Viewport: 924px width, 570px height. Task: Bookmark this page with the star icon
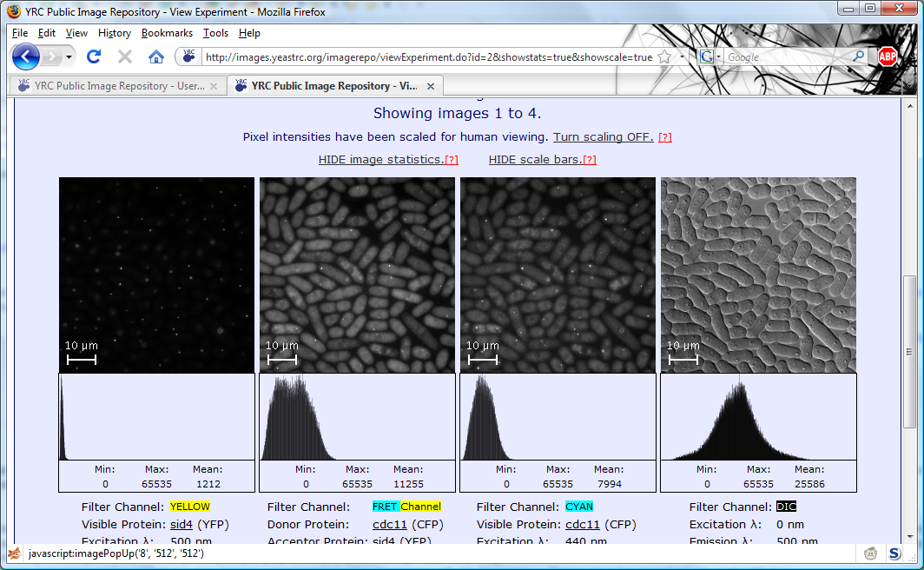(x=664, y=57)
